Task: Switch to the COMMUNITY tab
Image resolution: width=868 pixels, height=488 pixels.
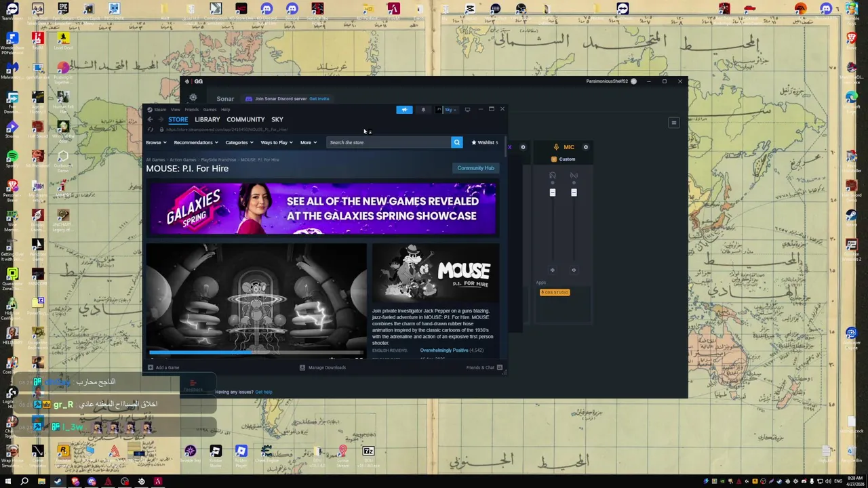Action: coord(245,119)
